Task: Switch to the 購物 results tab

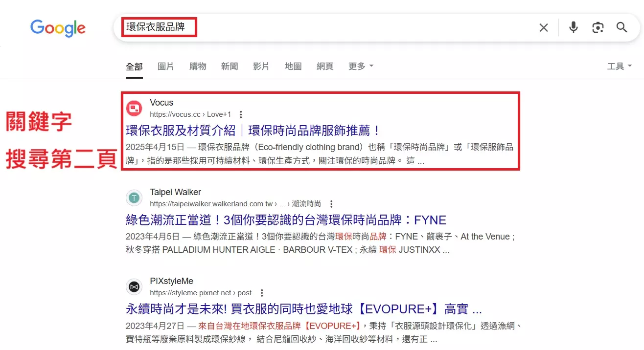Action: pyautogui.click(x=198, y=66)
